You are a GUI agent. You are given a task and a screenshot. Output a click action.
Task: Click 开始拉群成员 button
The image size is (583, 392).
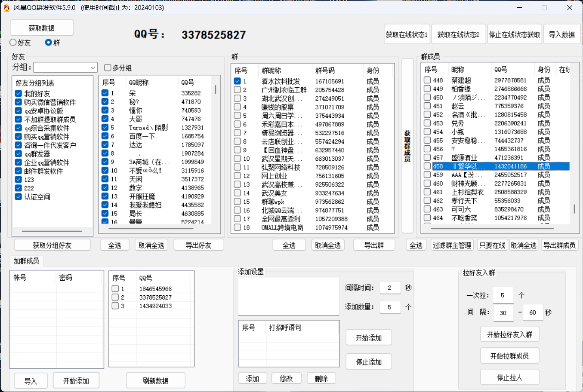tap(509, 356)
